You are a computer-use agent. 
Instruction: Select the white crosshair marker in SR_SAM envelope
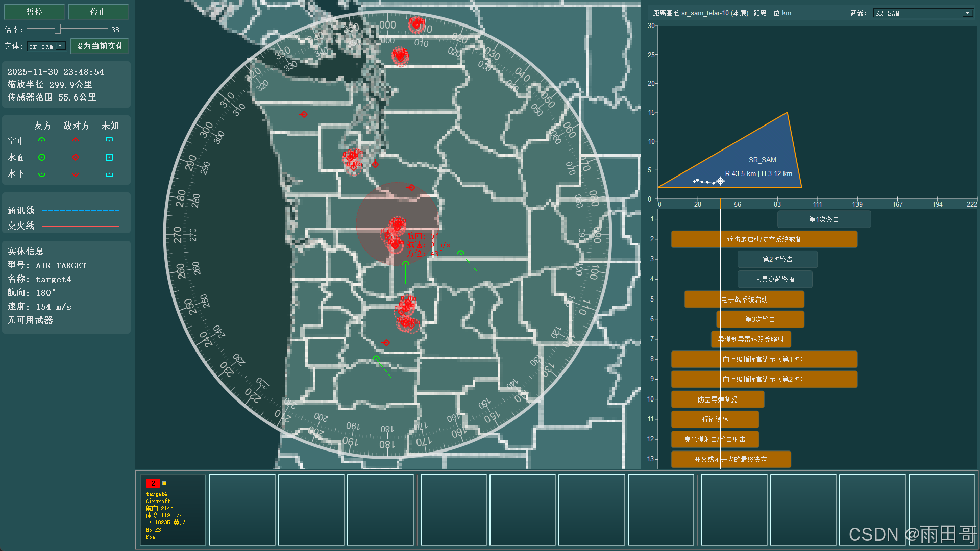point(720,181)
